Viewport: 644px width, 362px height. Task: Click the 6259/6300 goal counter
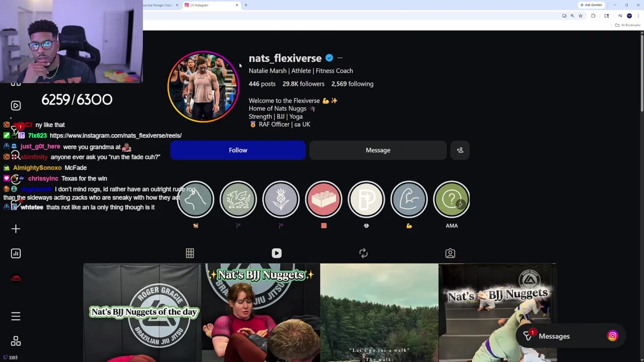point(76,100)
